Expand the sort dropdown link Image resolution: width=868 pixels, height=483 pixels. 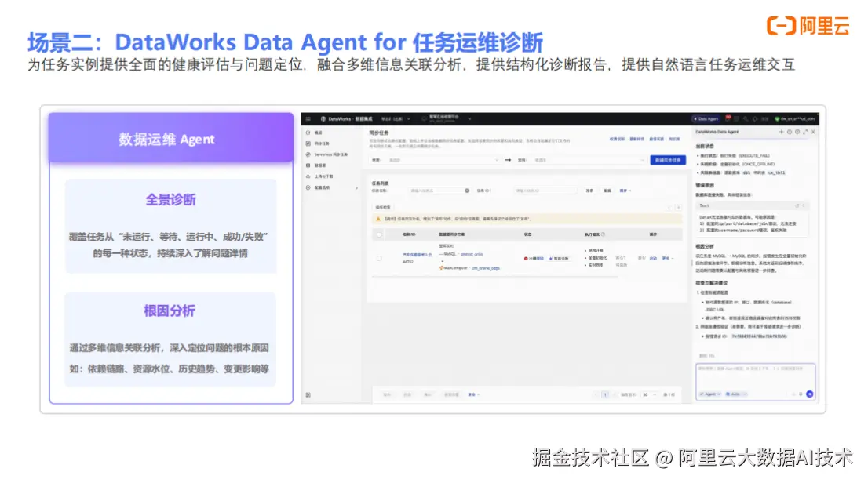click(x=625, y=191)
